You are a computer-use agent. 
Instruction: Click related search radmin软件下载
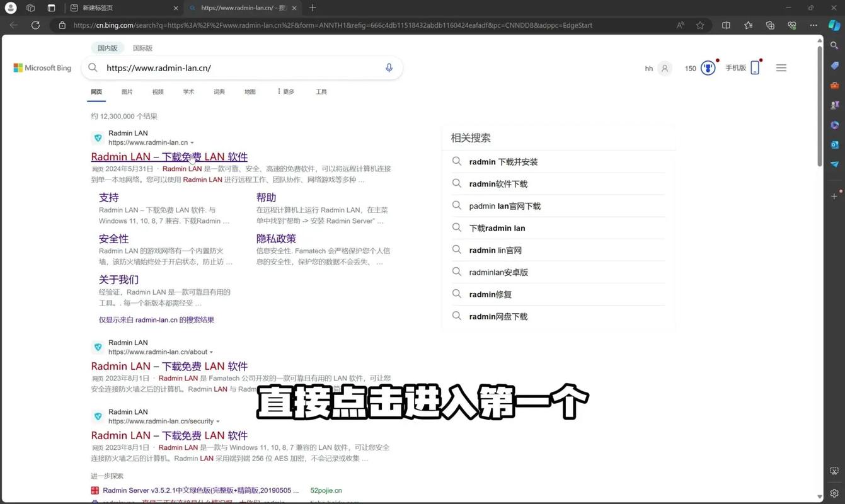(498, 184)
